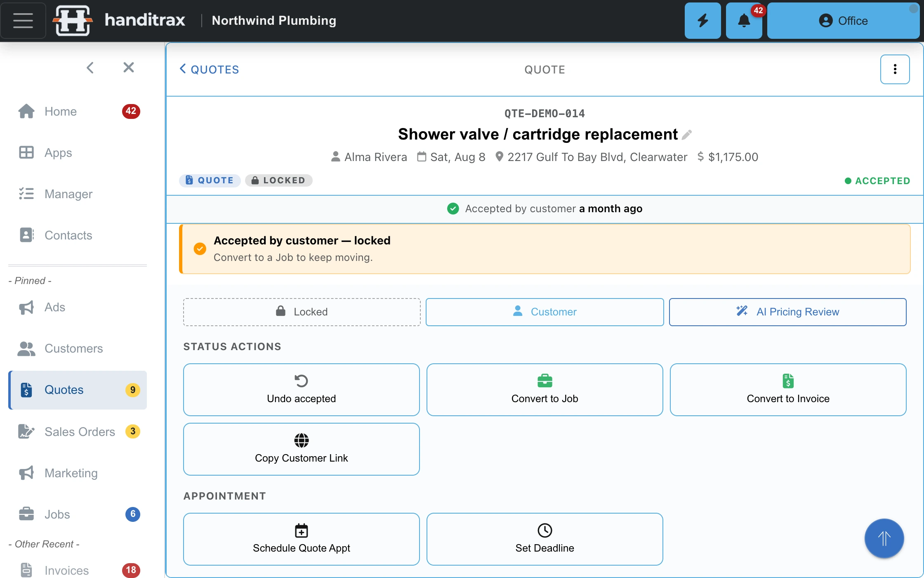Viewport: 924px width, 578px height.
Task: Open pinned Ads item
Action: click(78, 307)
